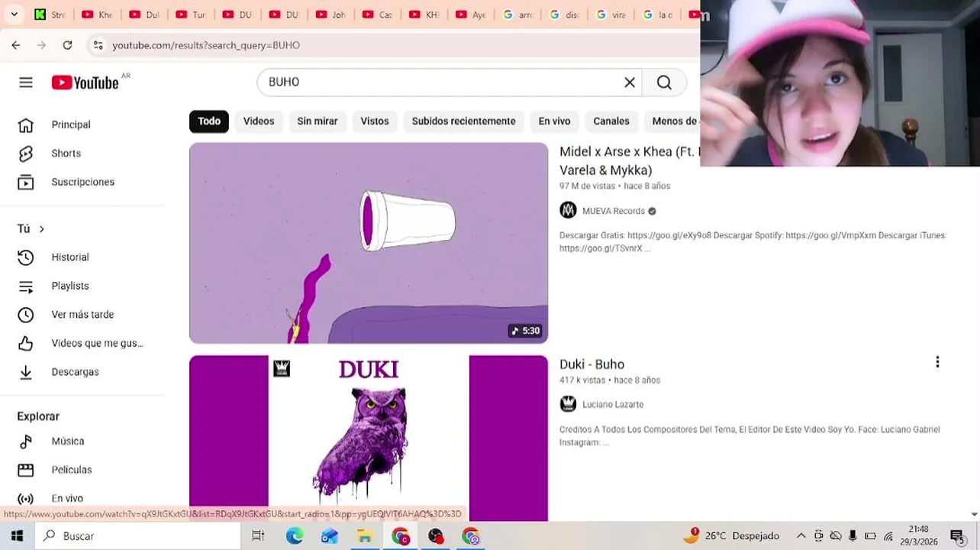Image resolution: width=980 pixels, height=550 pixels.
Task: Go forward in the browser
Action: [x=42, y=45]
